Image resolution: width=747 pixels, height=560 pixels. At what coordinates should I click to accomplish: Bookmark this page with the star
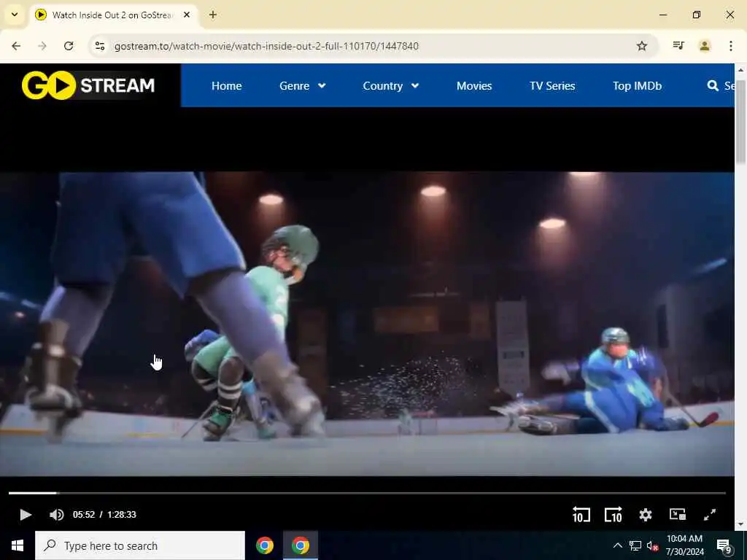tap(642, 46)
